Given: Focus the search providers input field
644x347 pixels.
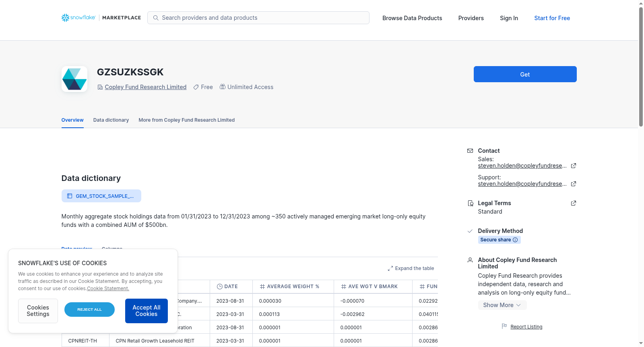Looking at the screenshot, I should point(258,18).
